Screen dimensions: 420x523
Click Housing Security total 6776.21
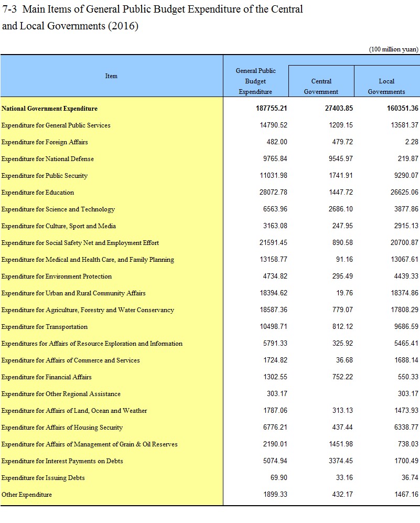coord(275,428)
